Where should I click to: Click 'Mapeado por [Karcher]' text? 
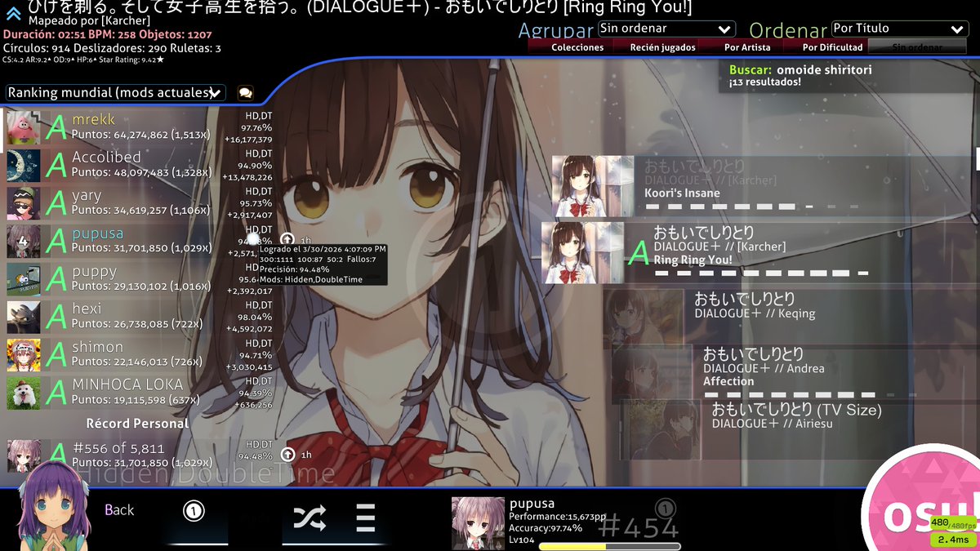pyautogui.click(x=88, y=20)
